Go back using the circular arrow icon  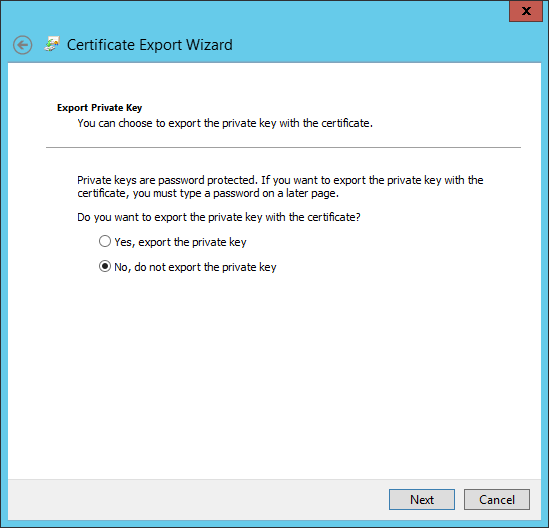click(x=23, y=45)
